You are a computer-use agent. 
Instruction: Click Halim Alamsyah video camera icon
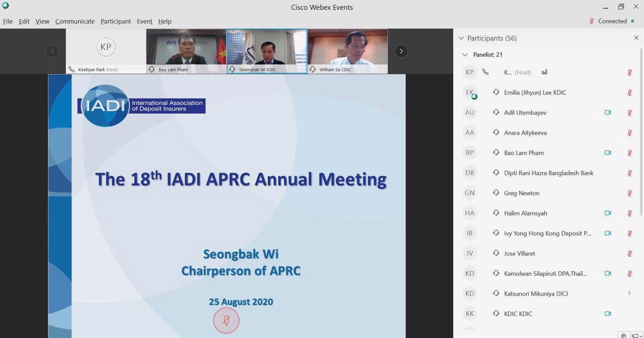608,213
